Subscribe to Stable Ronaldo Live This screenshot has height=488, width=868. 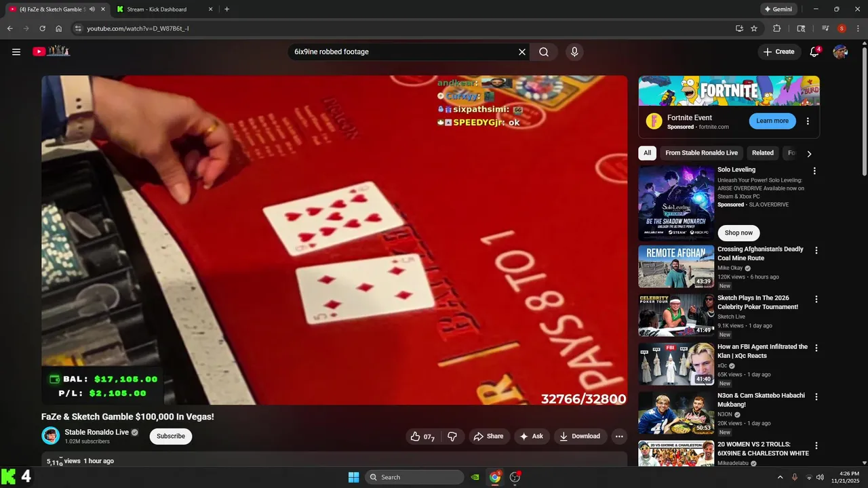pos(171,436)
